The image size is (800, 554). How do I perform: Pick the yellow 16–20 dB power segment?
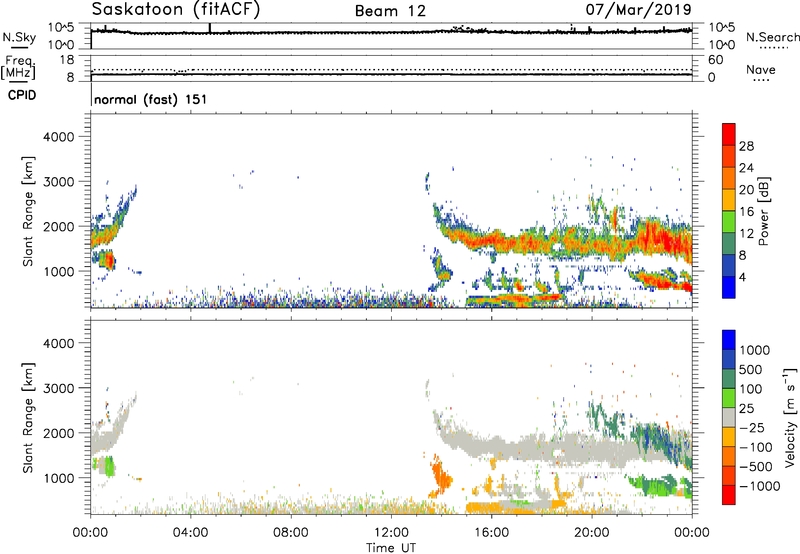[x=729, y=200]
